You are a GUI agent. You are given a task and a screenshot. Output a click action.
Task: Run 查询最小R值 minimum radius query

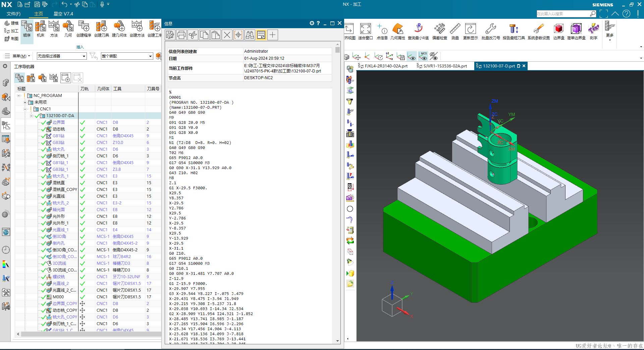pos(418,32)
